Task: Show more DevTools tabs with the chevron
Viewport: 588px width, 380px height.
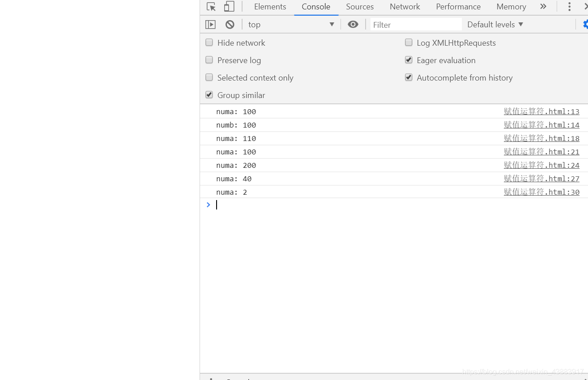Action: pyautogui.click(x=543, y=7)
